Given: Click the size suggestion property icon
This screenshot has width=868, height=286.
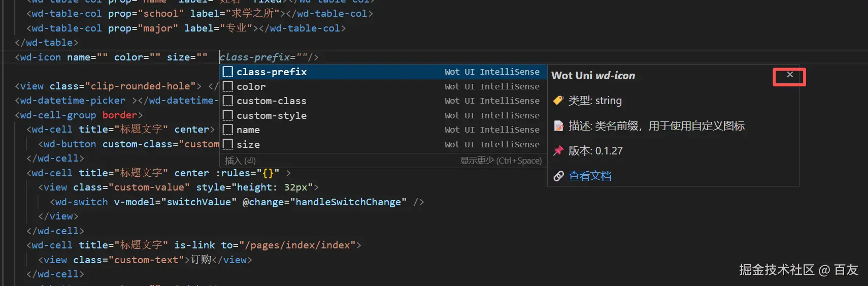Looking at the screenshot, I should 228,144.
